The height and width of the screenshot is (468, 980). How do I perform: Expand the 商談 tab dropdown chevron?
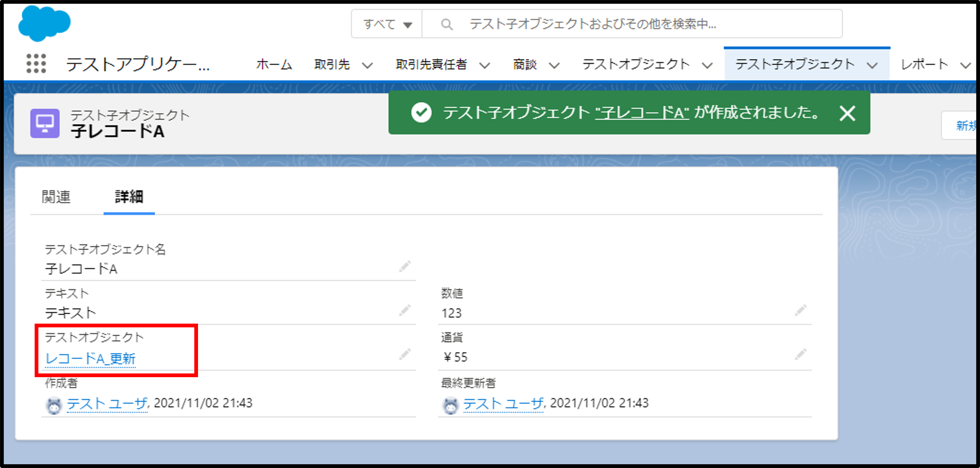click(554, 65)
